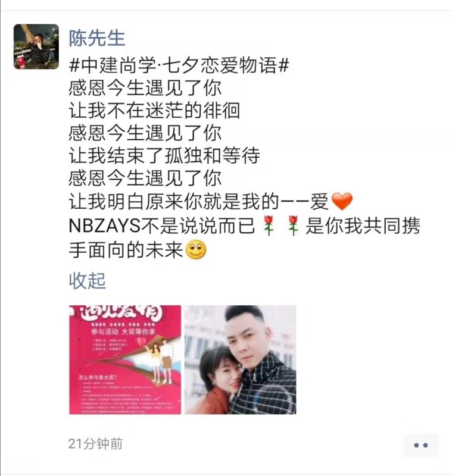Collapse the post with 收起
The height and width of the screenshot is (476, 452).
88,280
